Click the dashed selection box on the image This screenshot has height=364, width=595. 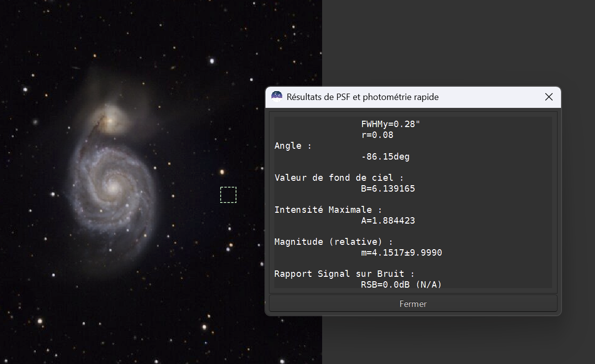[x=228, y=195]
